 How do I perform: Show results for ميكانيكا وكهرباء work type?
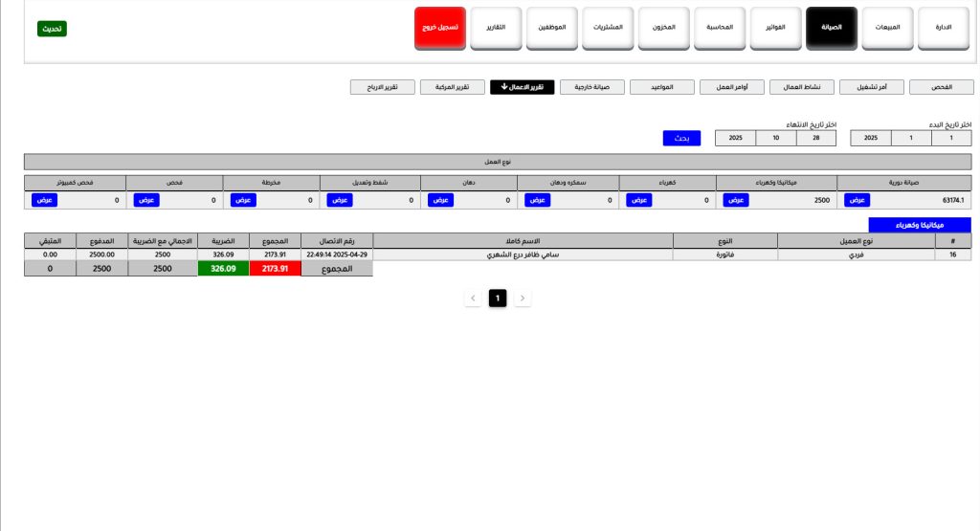point(735,200)
